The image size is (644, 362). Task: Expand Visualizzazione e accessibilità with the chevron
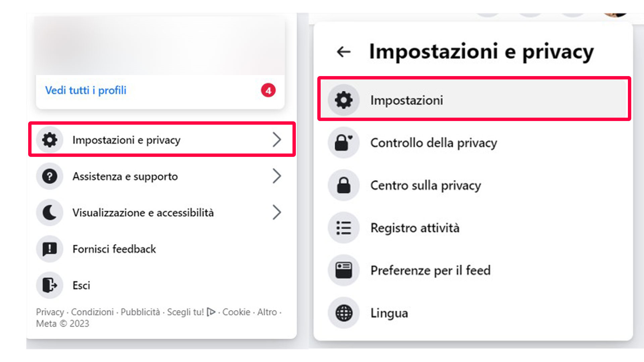[277, 212]
